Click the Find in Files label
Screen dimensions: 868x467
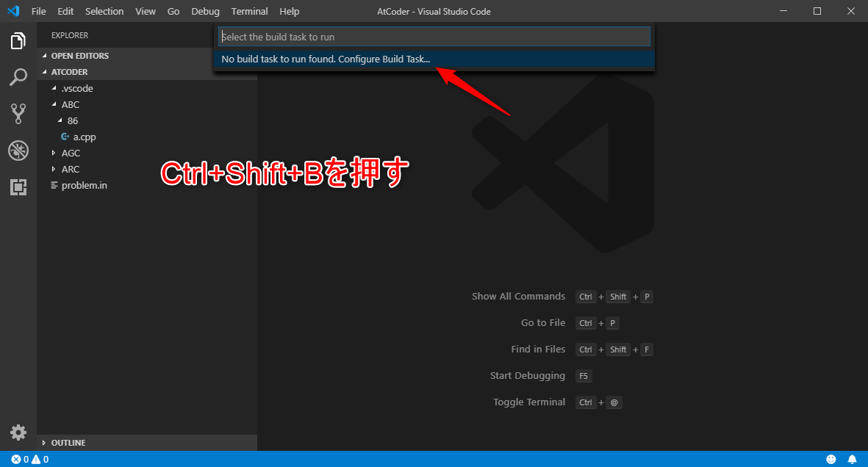538,349
